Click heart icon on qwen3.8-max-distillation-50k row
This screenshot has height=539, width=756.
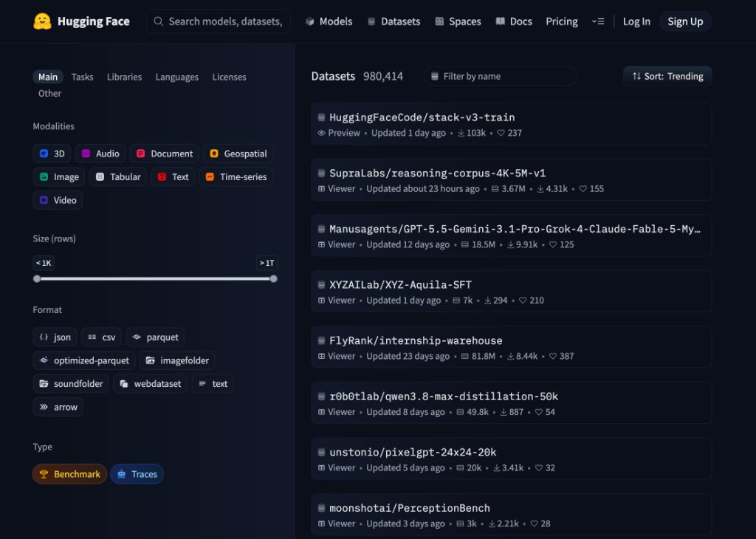coord(539,412)
